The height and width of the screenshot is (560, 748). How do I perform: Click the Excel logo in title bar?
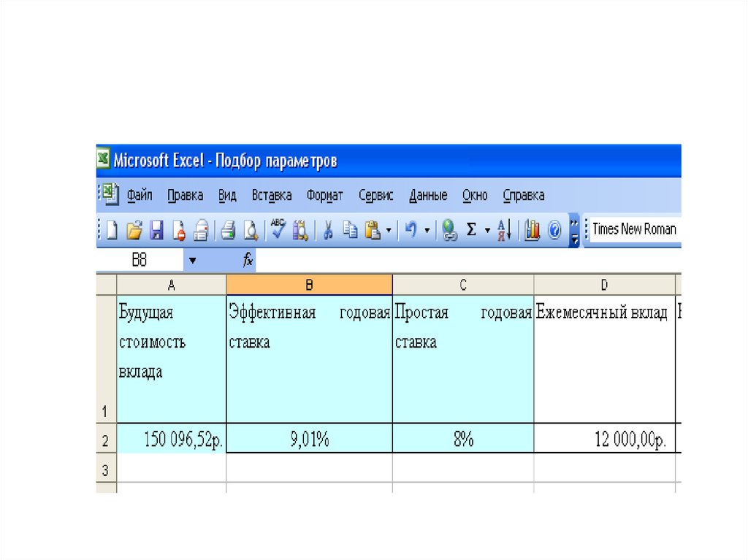pos(103,158)
